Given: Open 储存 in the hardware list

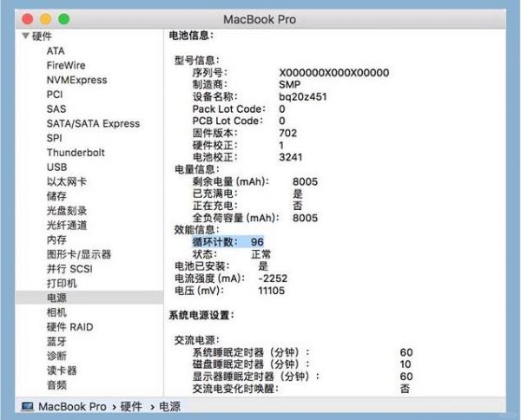Looking at the screenshot, I should [56, 196].
